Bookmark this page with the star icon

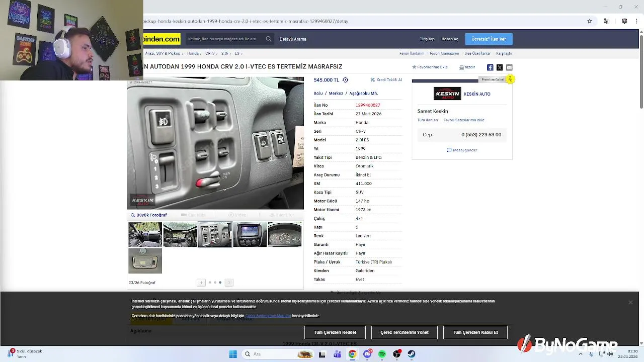tap(590, 21)
